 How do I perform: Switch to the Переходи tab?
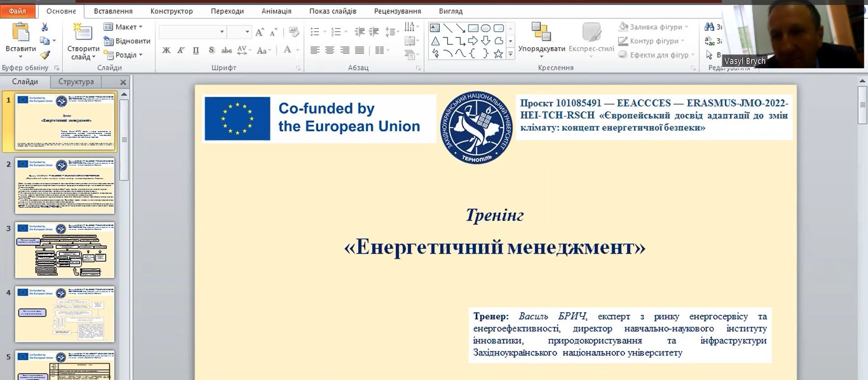(x=227, y=11)
